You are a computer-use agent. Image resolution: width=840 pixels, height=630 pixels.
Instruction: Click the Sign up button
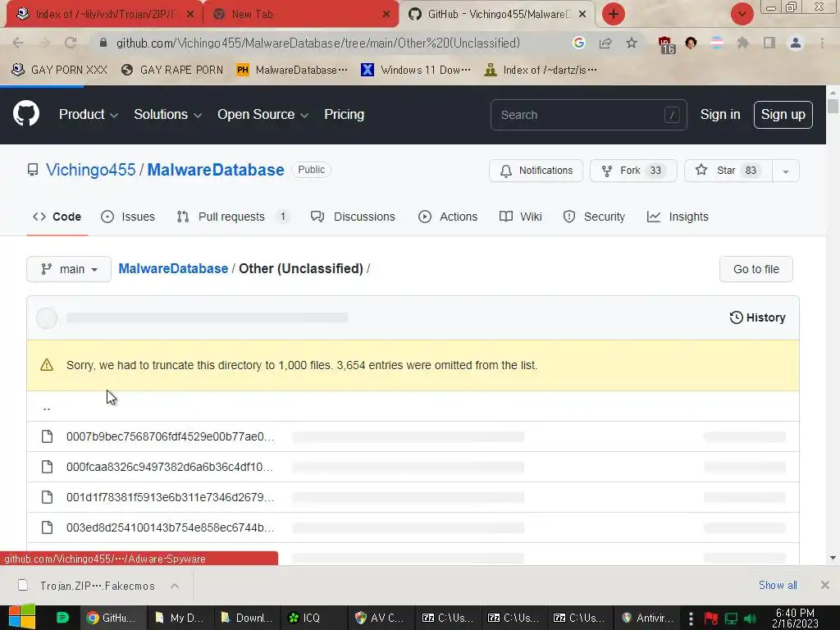click(x=783, y=115)
